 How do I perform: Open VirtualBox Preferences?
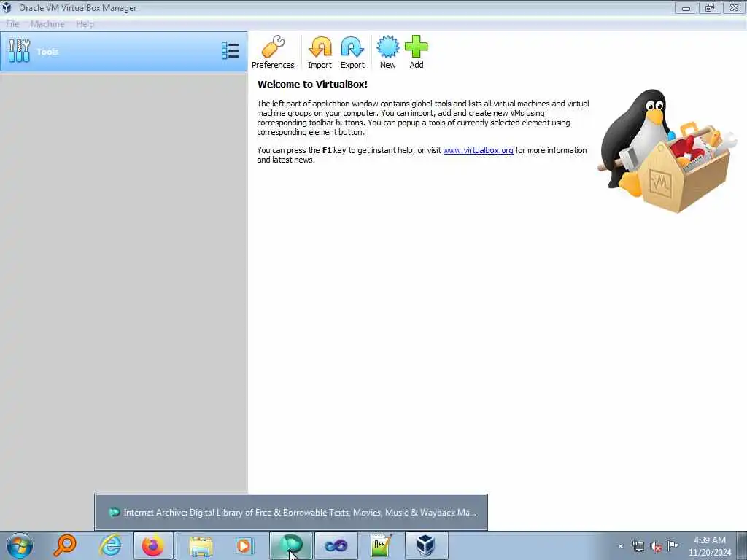tap(273, 52)
